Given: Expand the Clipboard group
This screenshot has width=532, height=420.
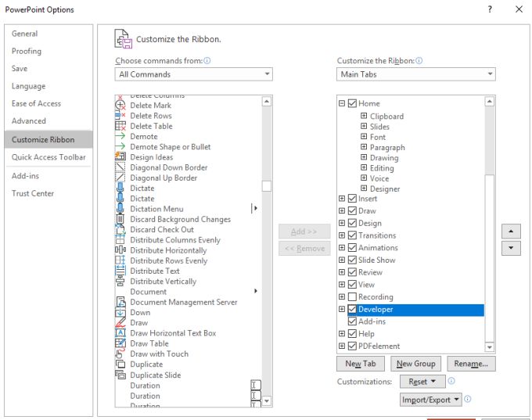Looking at the screenshot, I should coord(364,116).
